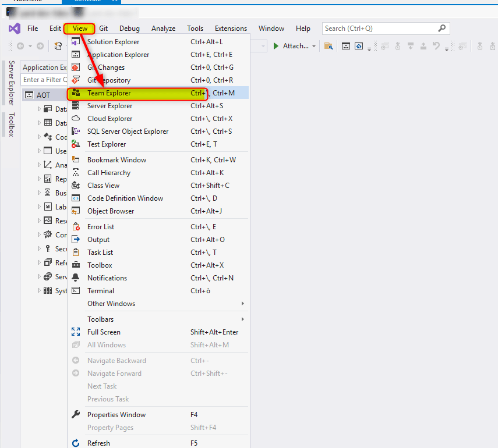Click the Test Explorer flask icon
498x448 pixels.
click(x=76, y=144)
